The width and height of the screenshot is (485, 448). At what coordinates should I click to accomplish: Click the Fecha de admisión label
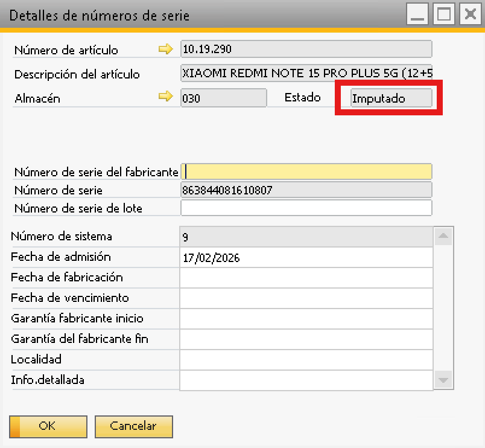(60, 257)
